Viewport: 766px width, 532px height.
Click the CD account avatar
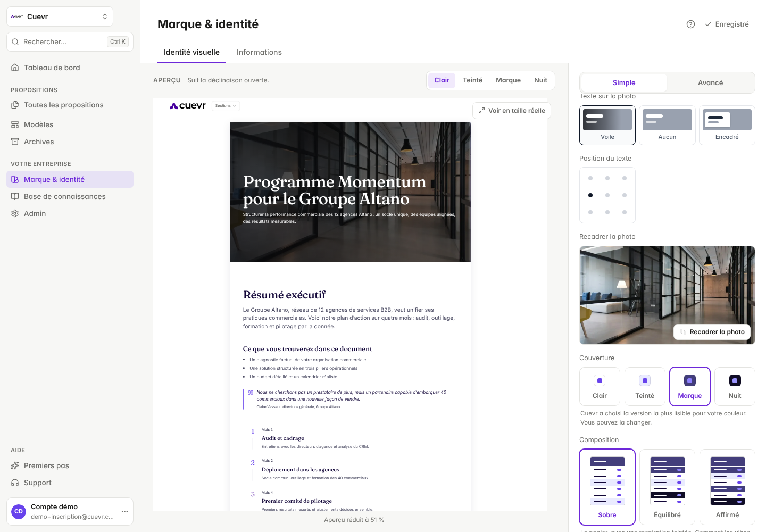(19, 511)
